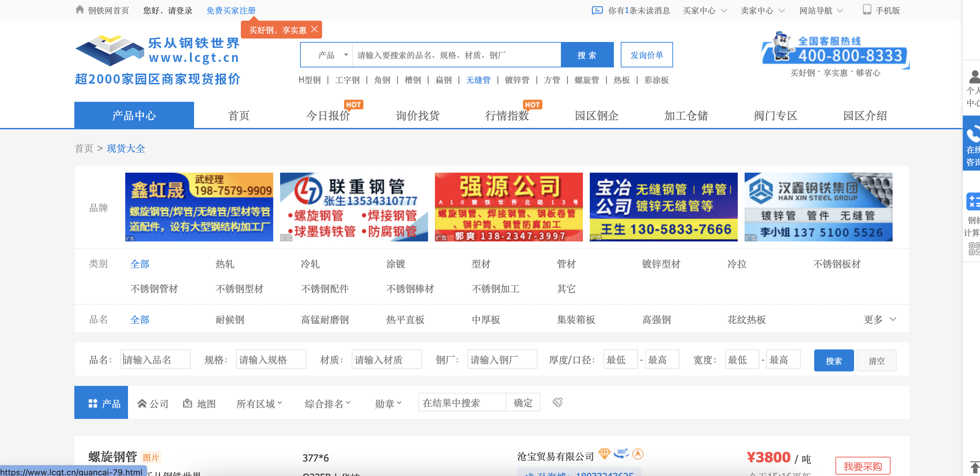Open 汉鑫钢铁集团 brand banner

[818, 207]
